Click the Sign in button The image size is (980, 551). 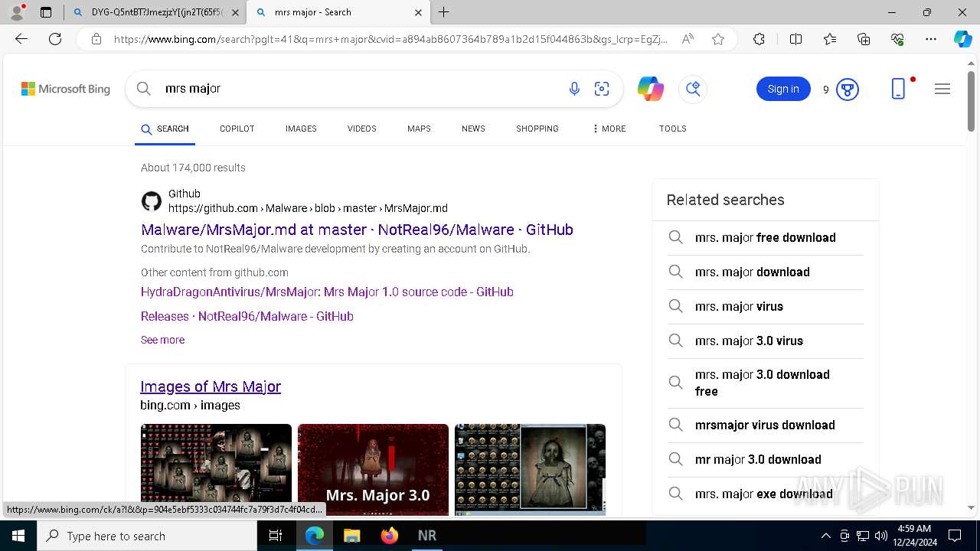pyautogui.click(x=783, y=89)
